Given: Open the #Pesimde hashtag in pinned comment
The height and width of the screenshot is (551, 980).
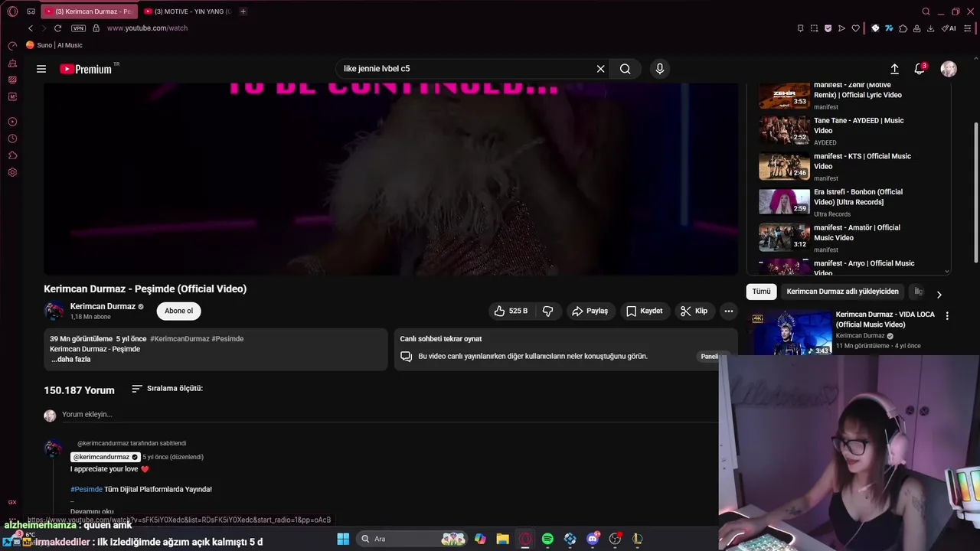Looking at the screenshot, I should coord(87,489).
